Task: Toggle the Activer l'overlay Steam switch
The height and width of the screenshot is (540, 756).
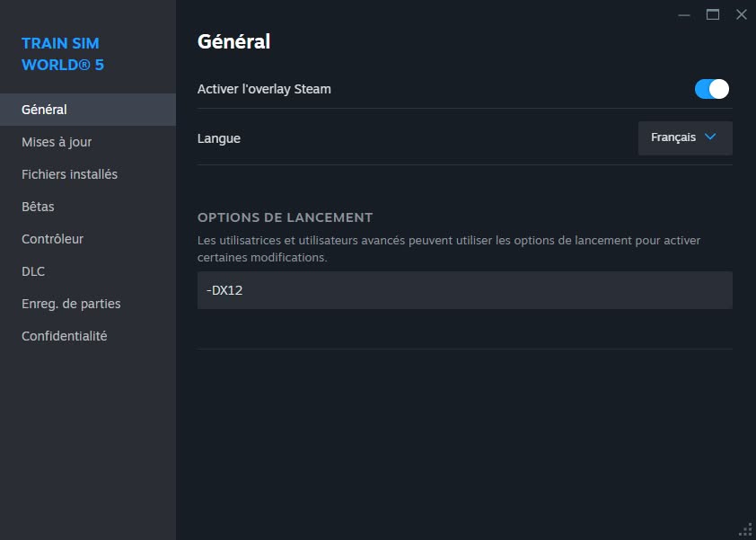Action: click(712, 89)
